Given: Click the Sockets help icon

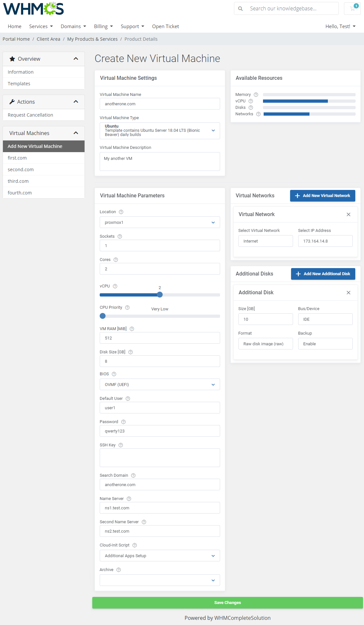Looking at the screenshot, I should pos(120,236).
